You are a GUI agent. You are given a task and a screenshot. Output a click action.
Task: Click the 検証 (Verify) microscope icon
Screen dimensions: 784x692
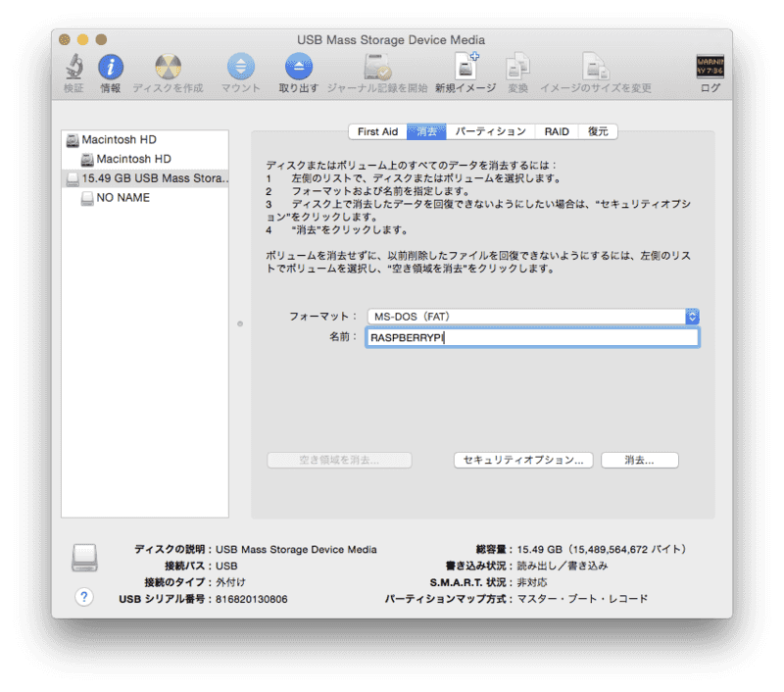click(73, 67)
